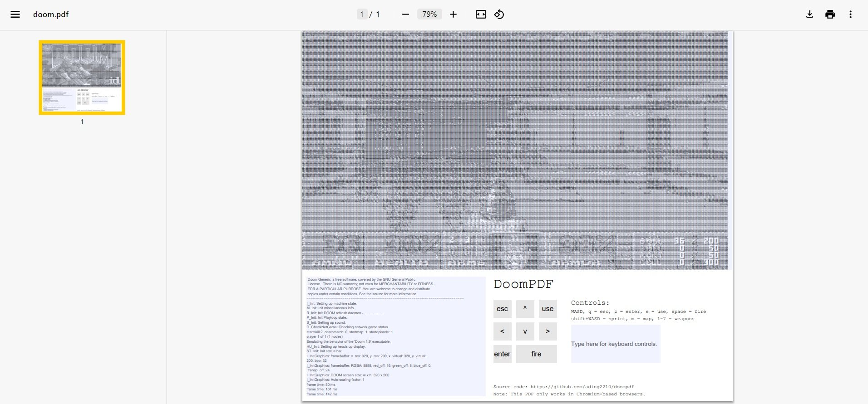Select the page 1 thumbnail

(x=82, y=78)
